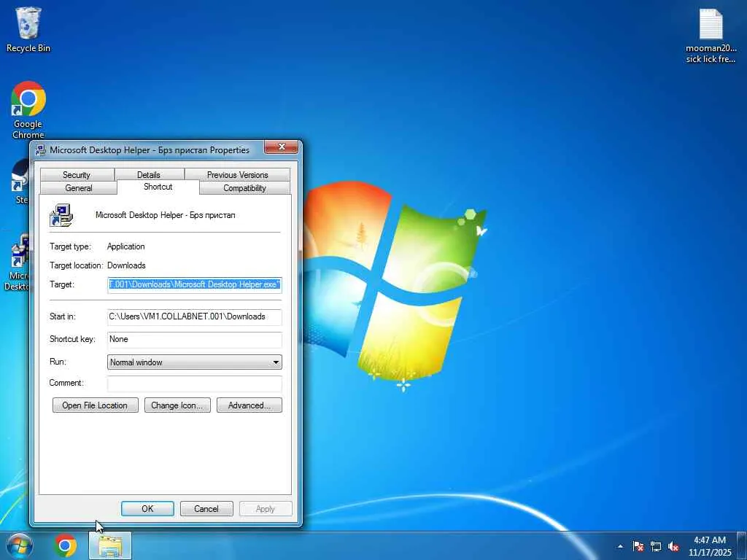Screen dimensions: 747x560
Task: Click the muted volume tray icon
Action: click(673, 546)
